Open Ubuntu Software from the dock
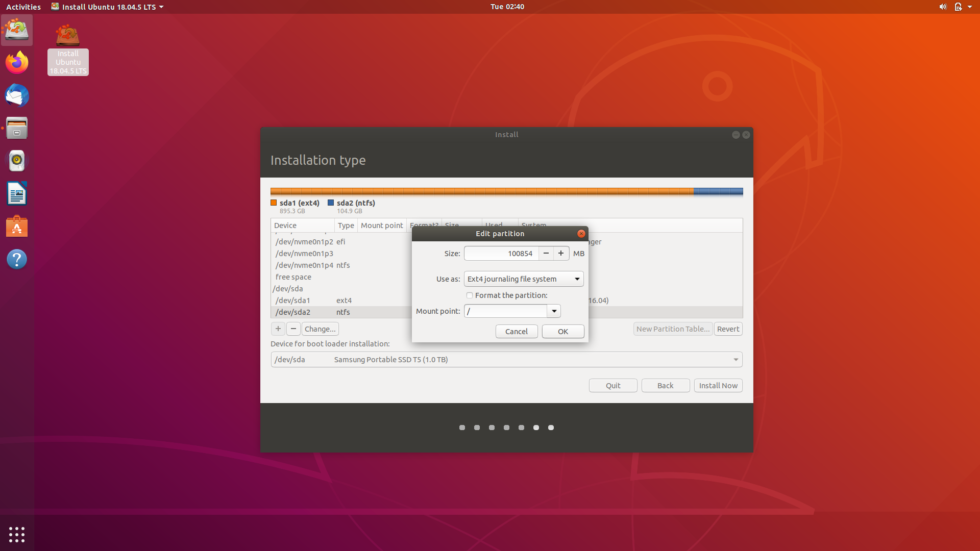980x551 pixels. (17, 227)
